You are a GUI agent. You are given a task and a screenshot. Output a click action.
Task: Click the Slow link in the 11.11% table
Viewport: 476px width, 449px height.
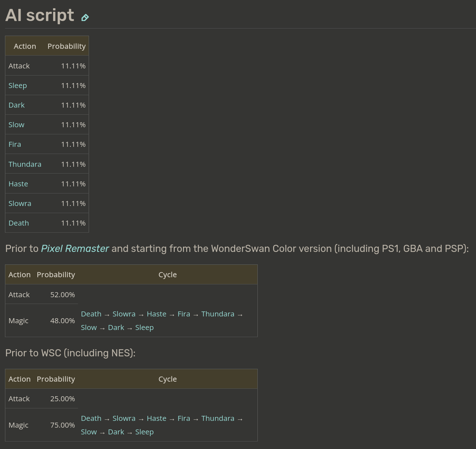point(16,125)
